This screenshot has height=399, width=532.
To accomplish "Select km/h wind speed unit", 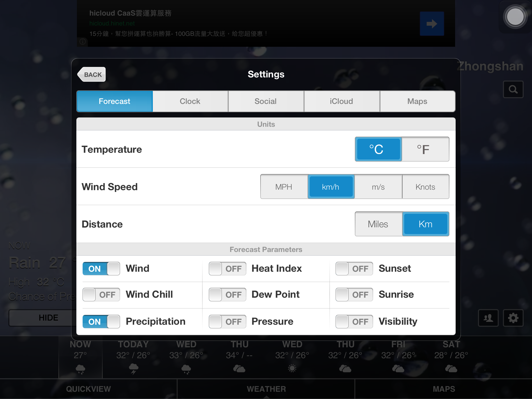I will pyautogui.click(x=331, y=186).
